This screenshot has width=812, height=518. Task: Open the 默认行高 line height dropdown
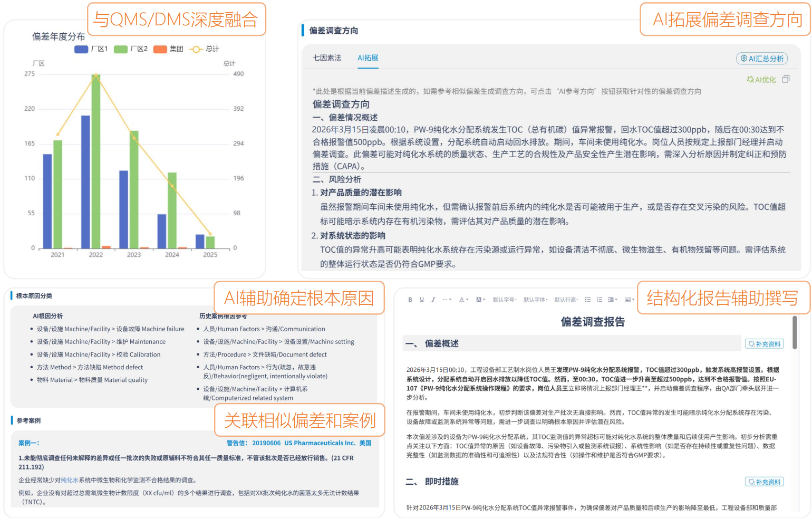tap(566, 300)
